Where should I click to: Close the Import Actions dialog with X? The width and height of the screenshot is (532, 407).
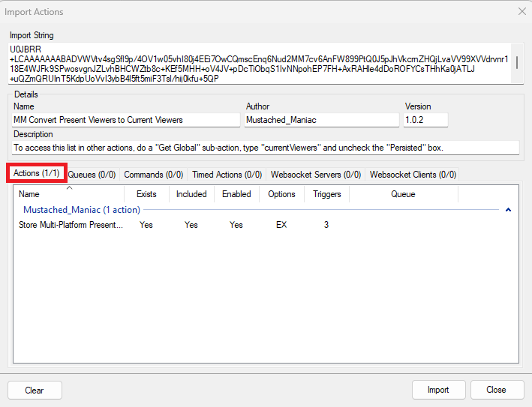(x=521, y=11)
